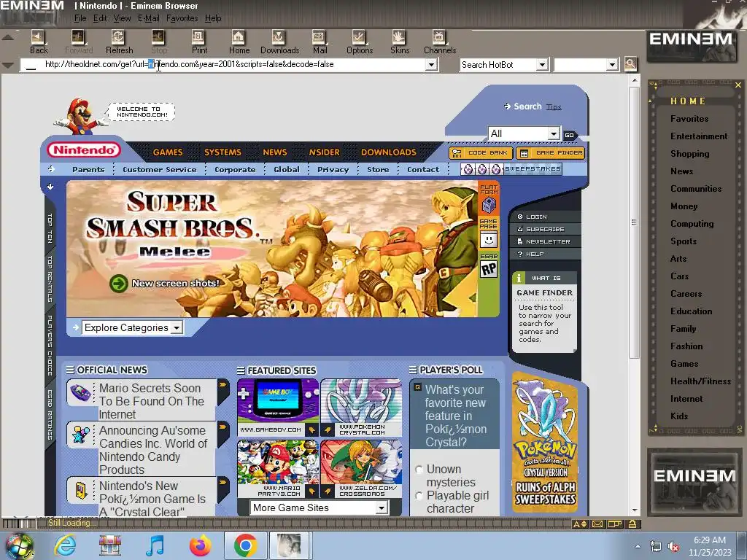The image size is (747, 560).
Task: Click the Print toolbar icon
Action: tap(198, 42)
